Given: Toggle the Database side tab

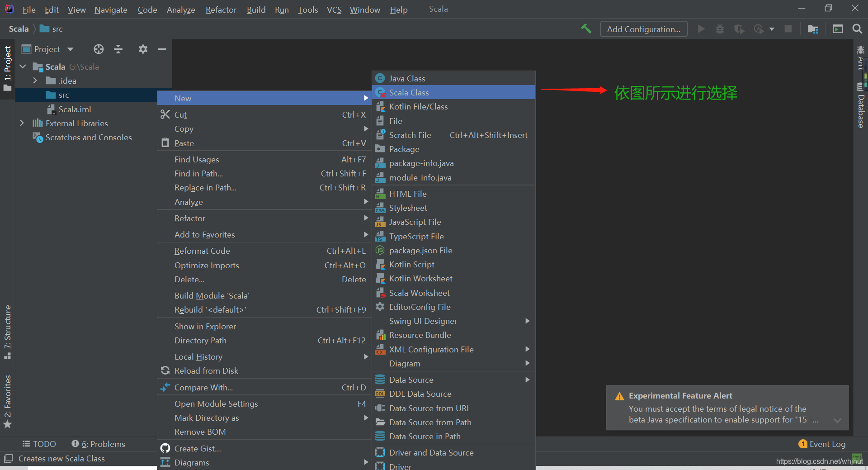Looking at the screenshot, I should (x=860, y=105).
